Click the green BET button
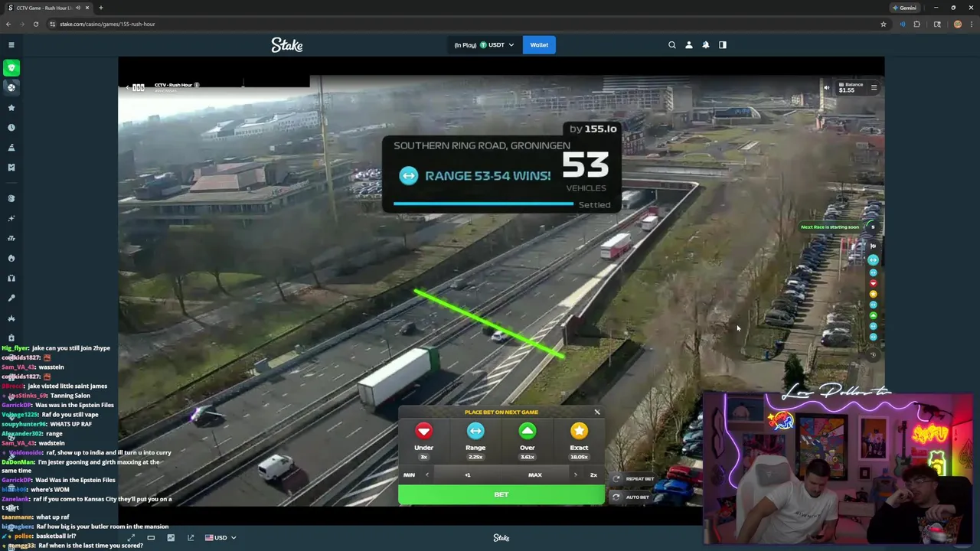This screenshot has height=551, width=980. [x=501, y=495]
